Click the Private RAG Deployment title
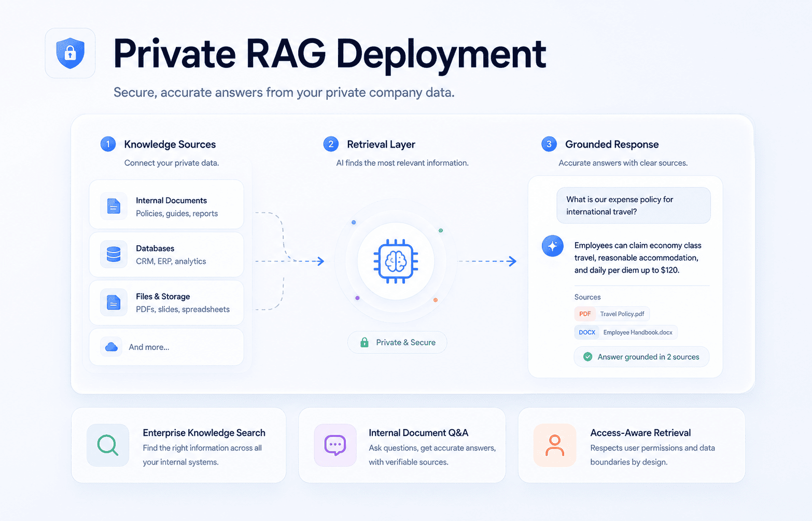 [x=330, y=53]
